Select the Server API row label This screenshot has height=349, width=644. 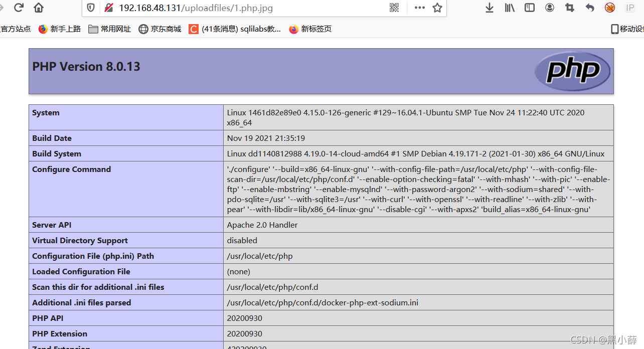[52, 225]
